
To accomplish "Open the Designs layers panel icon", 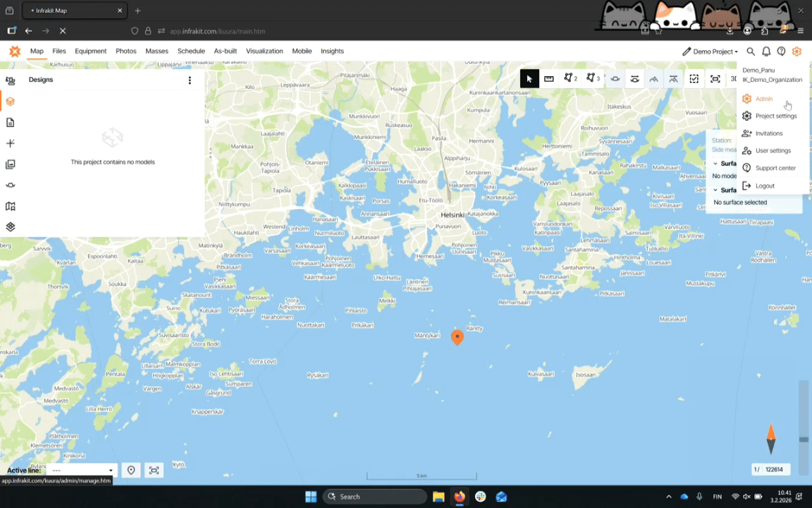I will point(11,101).
